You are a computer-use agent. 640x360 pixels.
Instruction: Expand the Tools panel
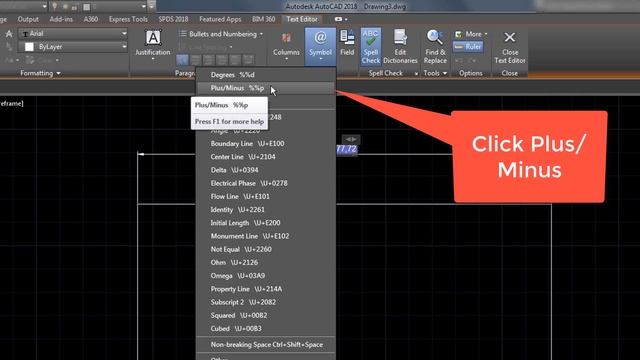tap(435, 73)
